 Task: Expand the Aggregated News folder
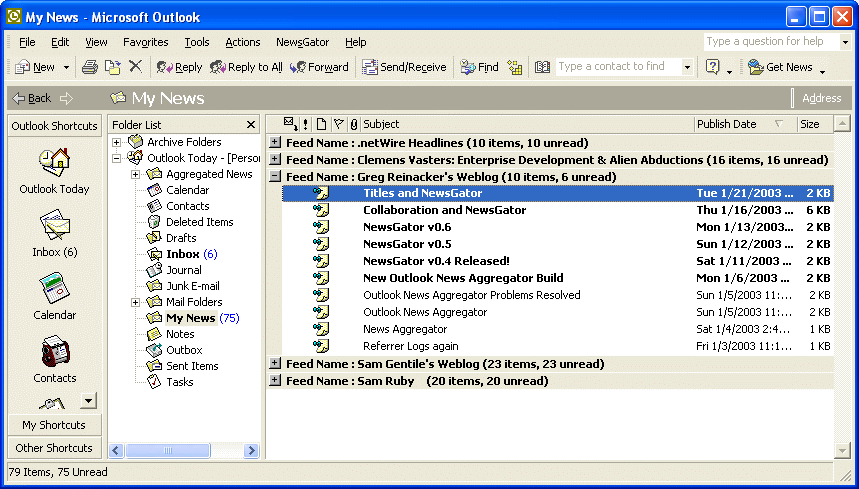click(x=135, y=174)
